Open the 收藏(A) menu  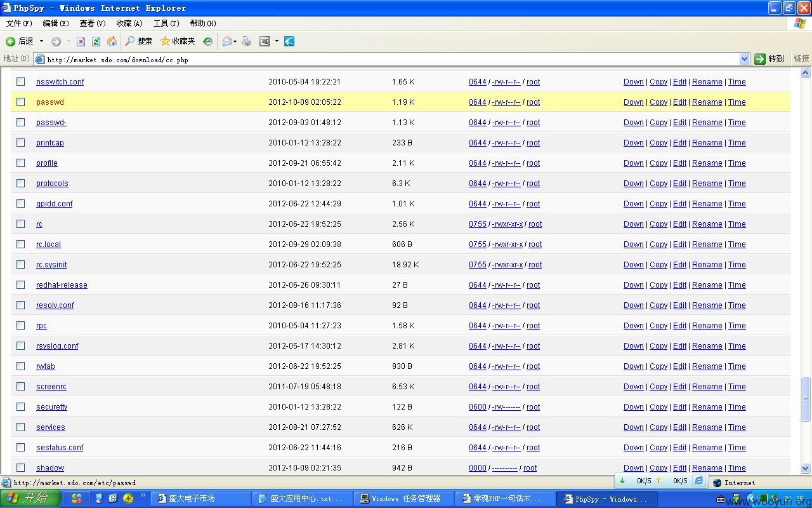(x=129, y=23)
